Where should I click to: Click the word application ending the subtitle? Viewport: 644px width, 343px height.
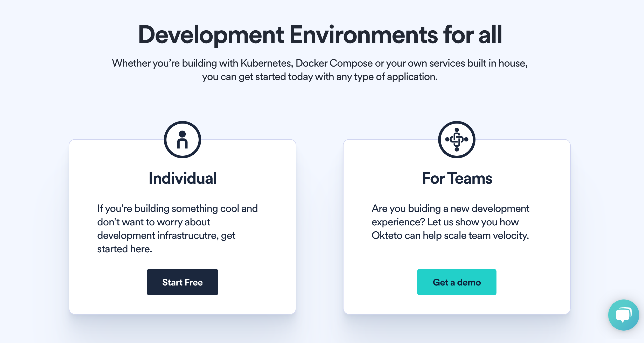coord(411,77)
